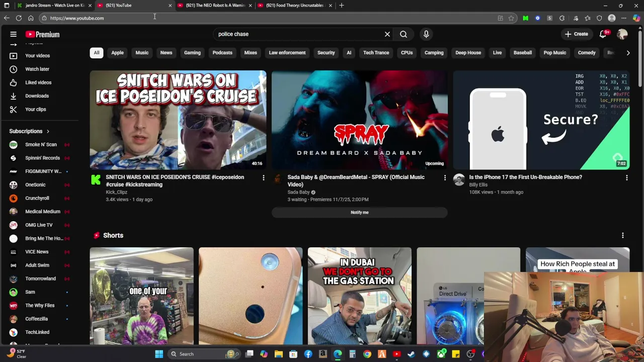644x362 pixels.
Task: Open Kick_Clipz channel link
Action: (x=117, y=192)
